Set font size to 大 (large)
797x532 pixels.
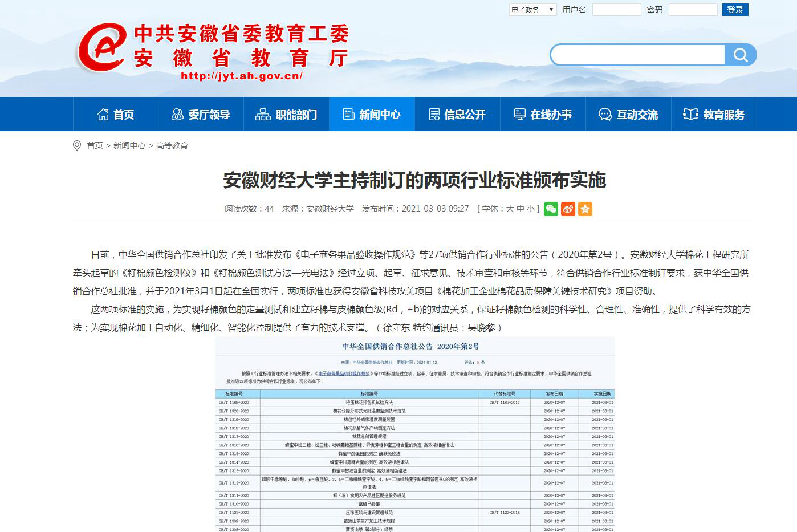(x=510, y=209)
